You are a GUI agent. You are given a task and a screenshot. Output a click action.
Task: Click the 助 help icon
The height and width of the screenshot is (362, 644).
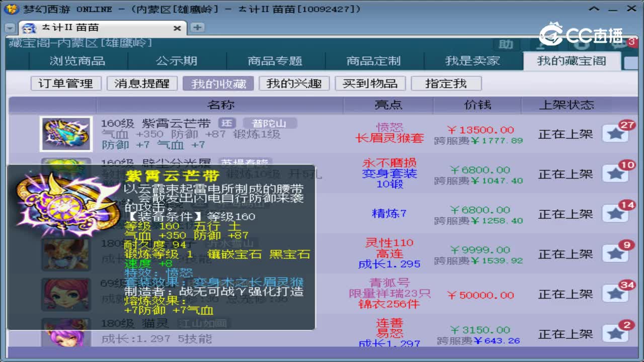pyautogui.click(x=506, y=45)
